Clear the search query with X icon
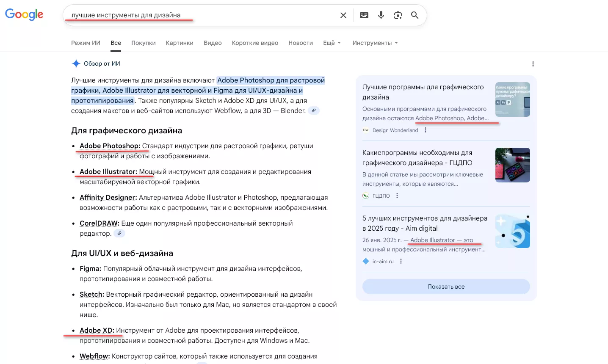 (x=343, y=15)
